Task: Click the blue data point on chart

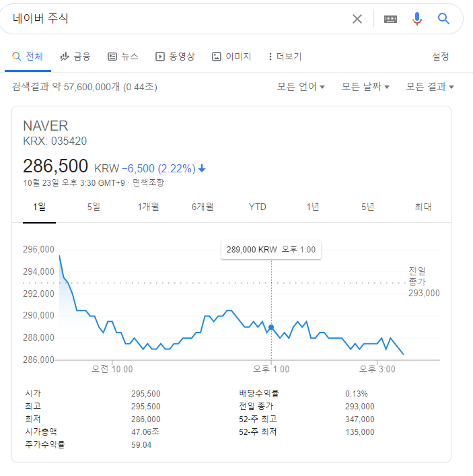Action: 271,327
